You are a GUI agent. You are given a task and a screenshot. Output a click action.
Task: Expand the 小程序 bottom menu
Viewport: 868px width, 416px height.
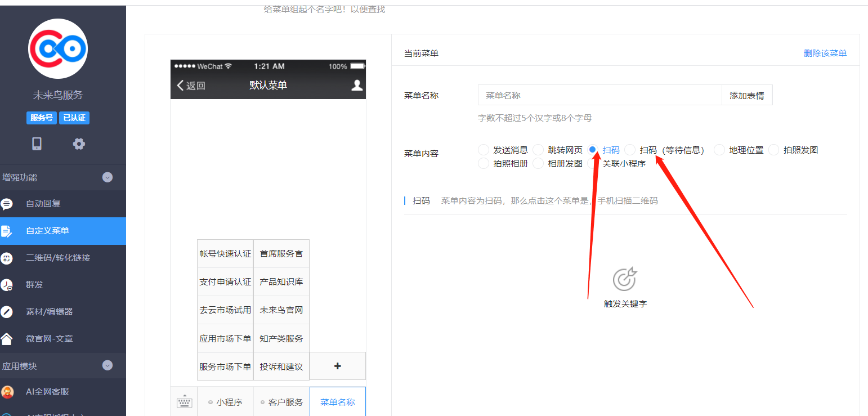pyautogui.click(x=225, y=402)
